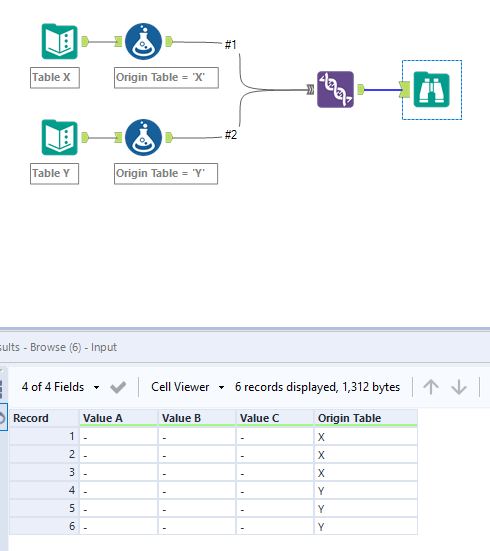
Task: Click output anchor of Origin Table = 'X' formula tool
Action: (x=169, y=41)
